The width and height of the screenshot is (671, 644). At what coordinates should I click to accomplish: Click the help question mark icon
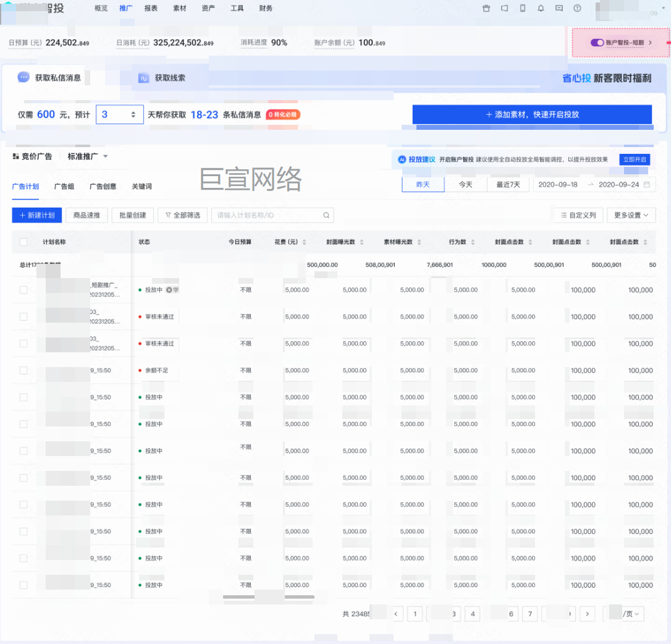[x=577, y=9]
